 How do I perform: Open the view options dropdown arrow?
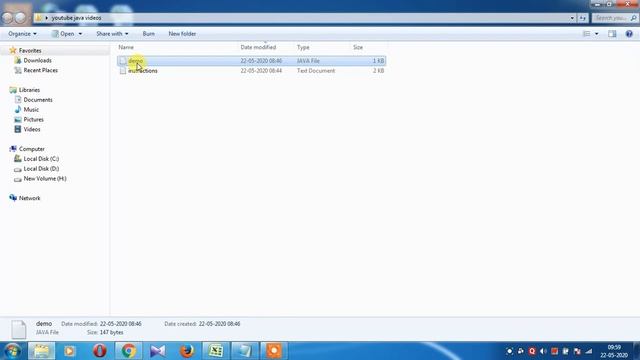[596, 34]
